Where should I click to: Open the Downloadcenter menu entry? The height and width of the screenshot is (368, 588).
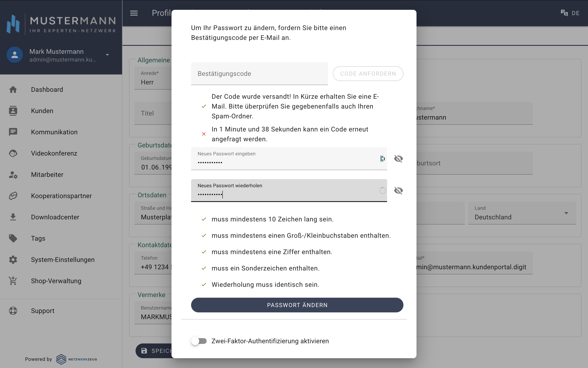[x=61, y=217]
